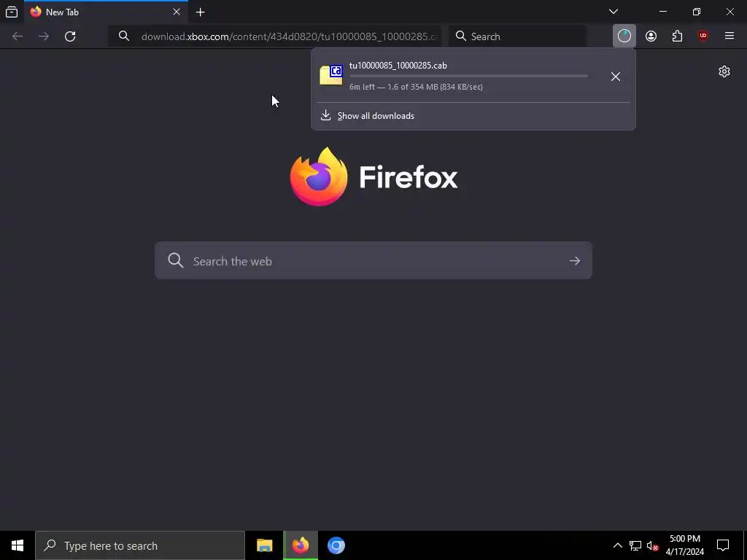Close the Firefox window
This screenshot has height=560, width=747.
[x=729, y=12]
